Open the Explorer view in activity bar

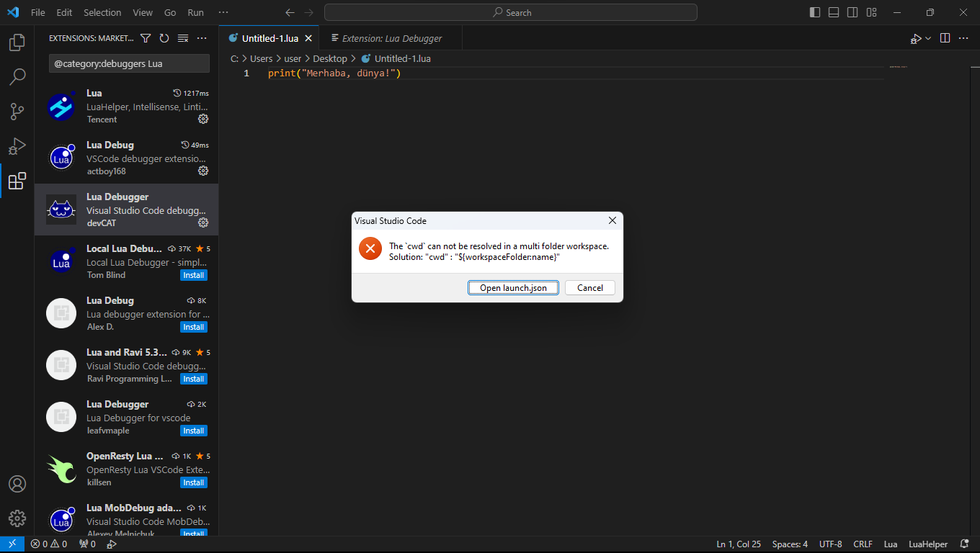(x=17, y=43)
